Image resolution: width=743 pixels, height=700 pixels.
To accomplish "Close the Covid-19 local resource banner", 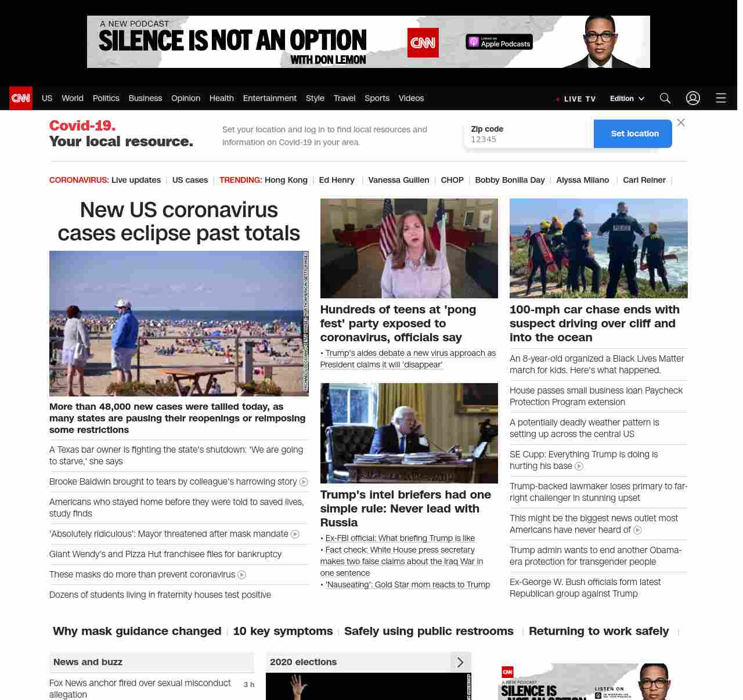I will (x=681, y=122).
